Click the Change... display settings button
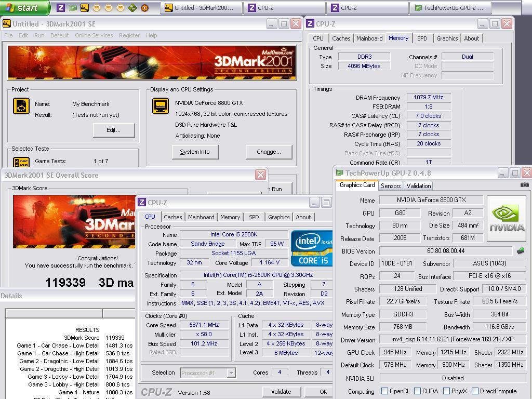 (x=269, y=152)
